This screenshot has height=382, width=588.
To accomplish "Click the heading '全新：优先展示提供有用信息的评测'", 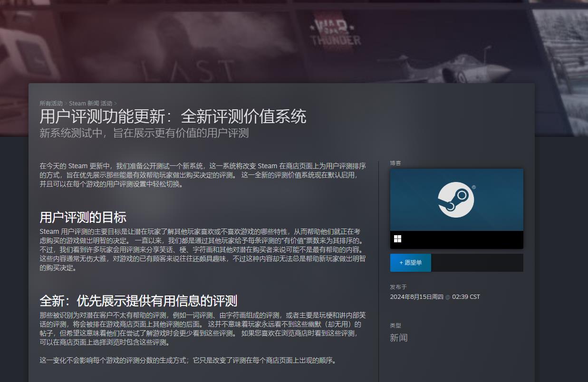I will [138, 301].
